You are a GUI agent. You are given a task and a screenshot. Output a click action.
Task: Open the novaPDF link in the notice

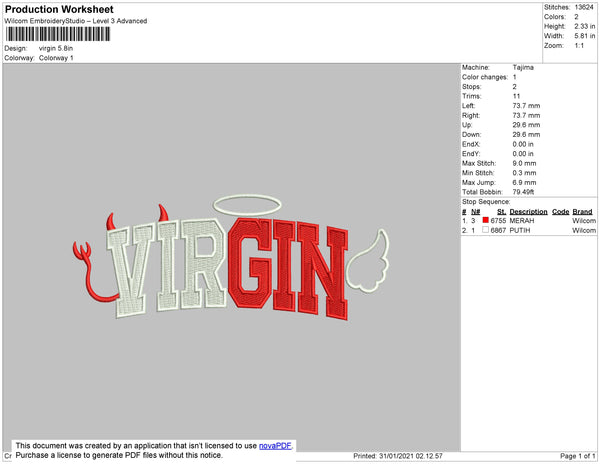tap(275, 446)
